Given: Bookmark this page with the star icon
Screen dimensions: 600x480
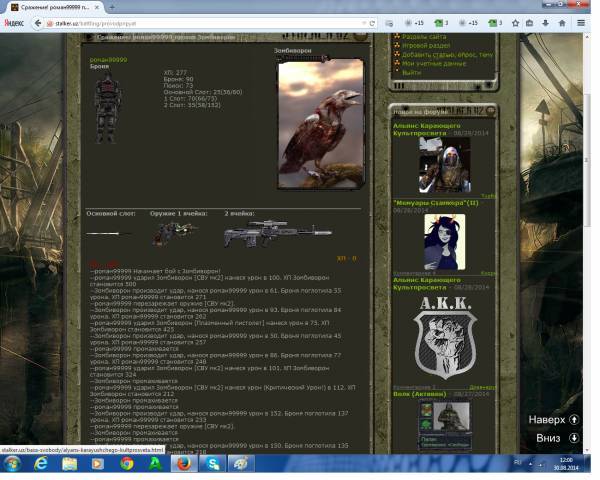Looking at the screenshot, I should 515,23.
